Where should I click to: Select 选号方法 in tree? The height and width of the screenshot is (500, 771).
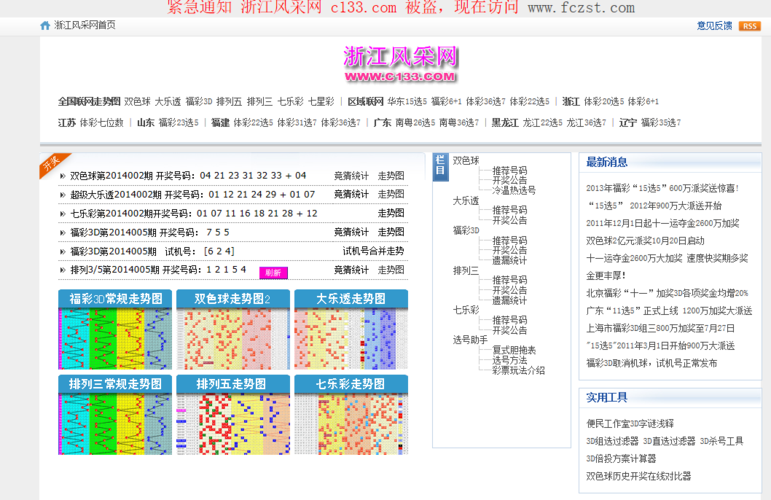pyautogui.click(x=509, y=360)
